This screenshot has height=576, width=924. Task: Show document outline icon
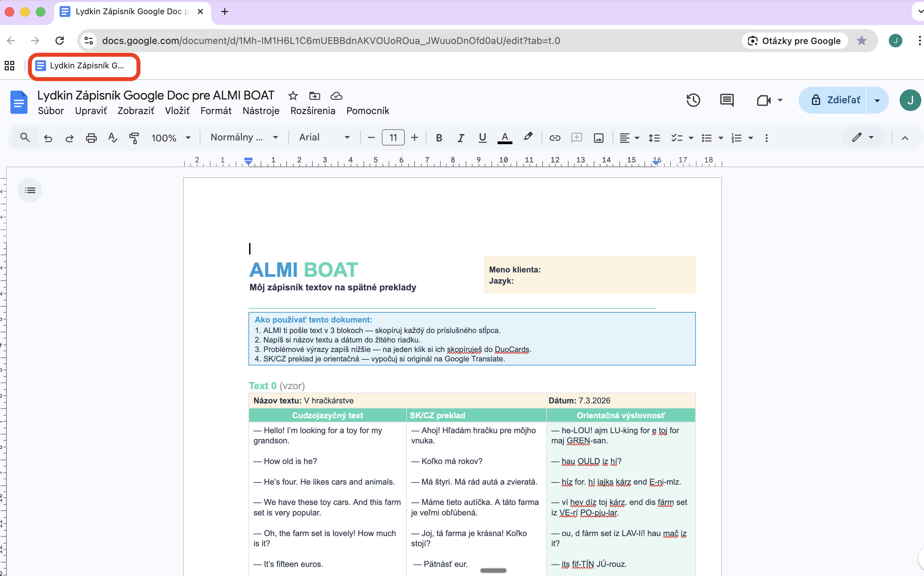pos(30,190)
